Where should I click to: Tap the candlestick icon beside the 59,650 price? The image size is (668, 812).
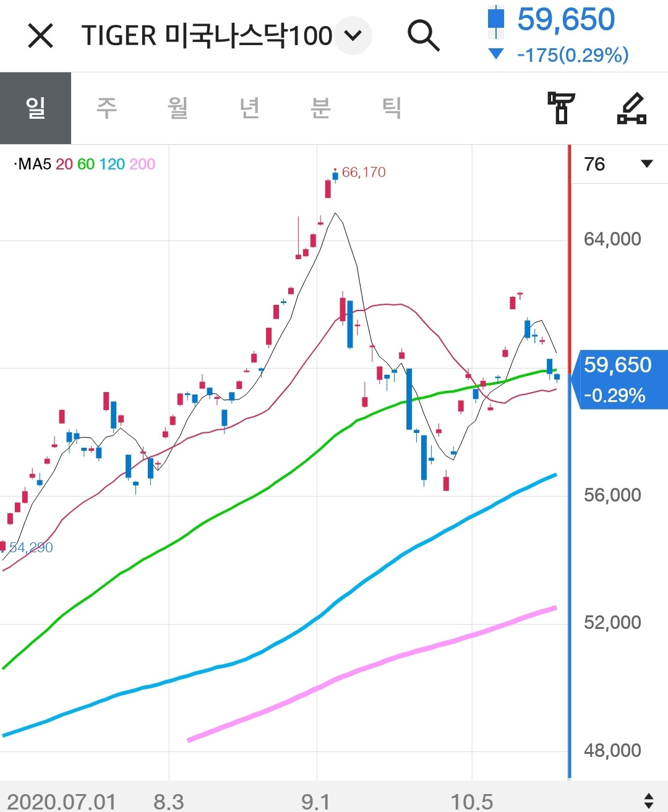pos(496,22)
